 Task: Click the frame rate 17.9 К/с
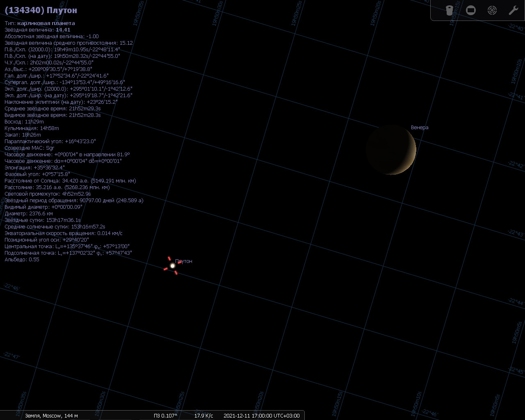click(x=204, y=415)
